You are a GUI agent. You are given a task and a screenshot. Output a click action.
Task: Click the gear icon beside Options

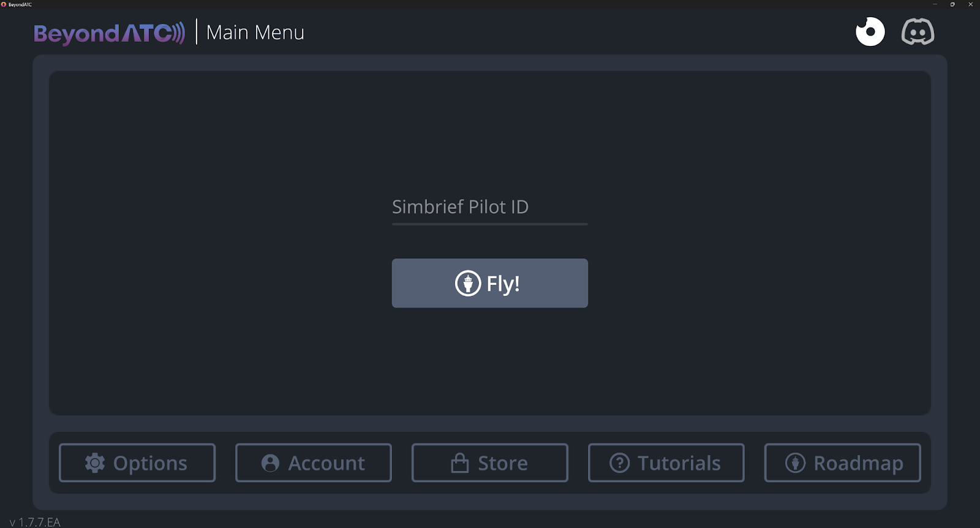pyautogui.click(x=95, y=463)
